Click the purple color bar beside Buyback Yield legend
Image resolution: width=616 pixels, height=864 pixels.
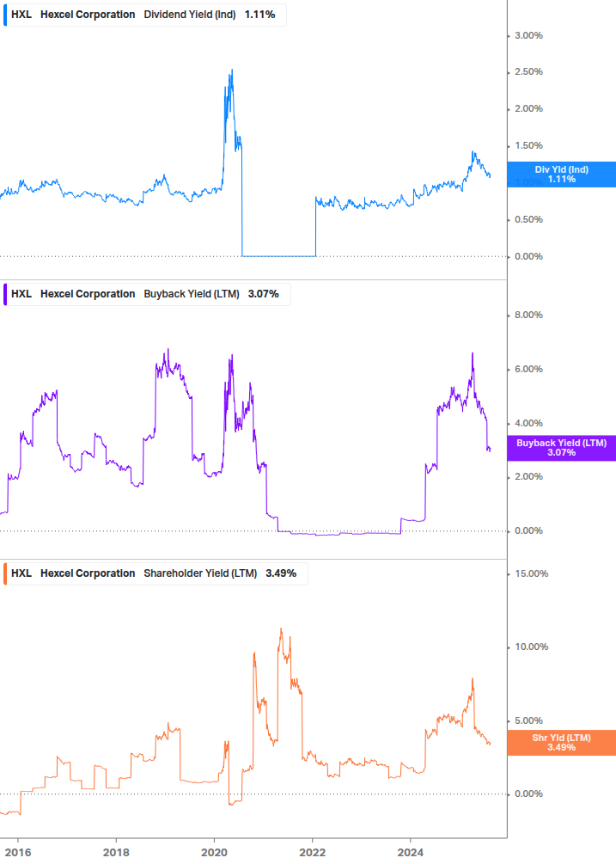tap(5, 294)
